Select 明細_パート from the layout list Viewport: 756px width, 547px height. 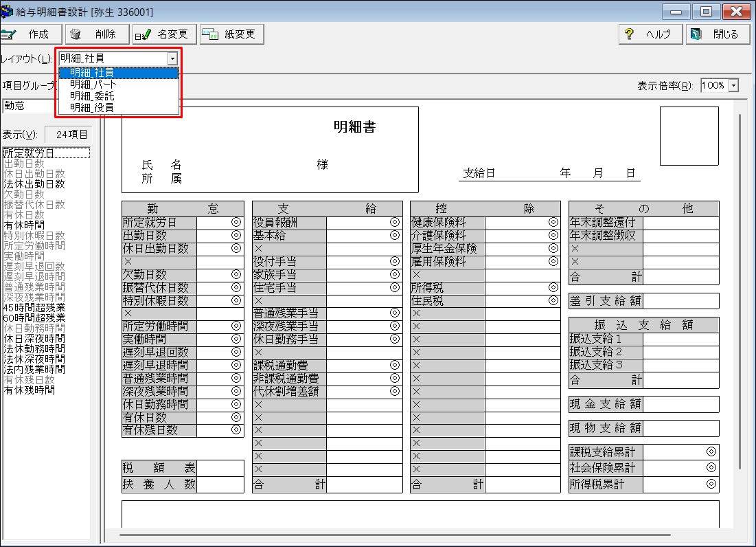(93, 85)
